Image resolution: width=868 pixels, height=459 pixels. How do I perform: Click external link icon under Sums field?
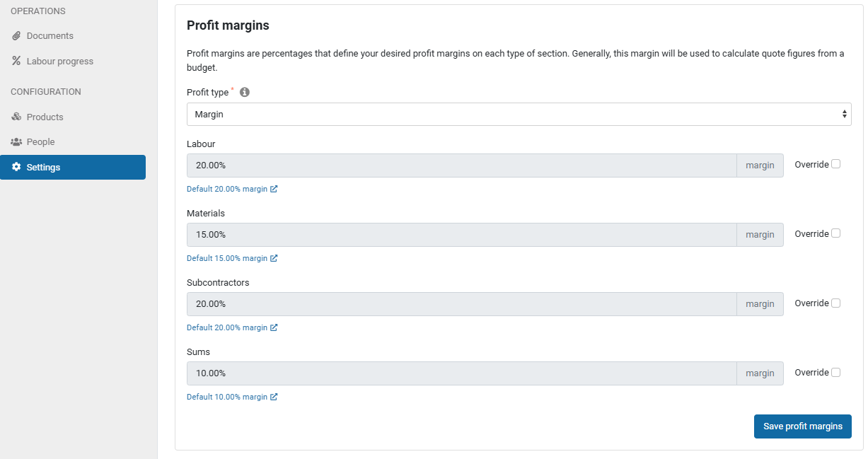pos(274,397)
